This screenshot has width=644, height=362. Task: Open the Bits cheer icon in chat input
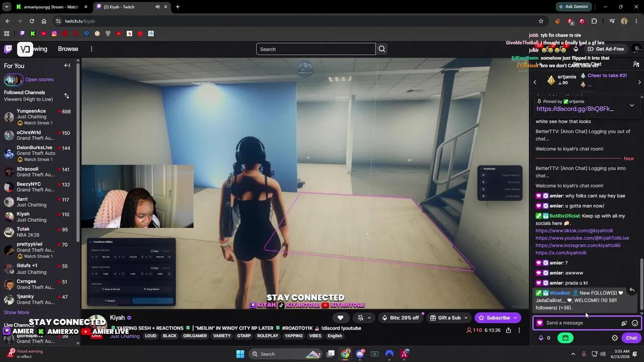624,323
